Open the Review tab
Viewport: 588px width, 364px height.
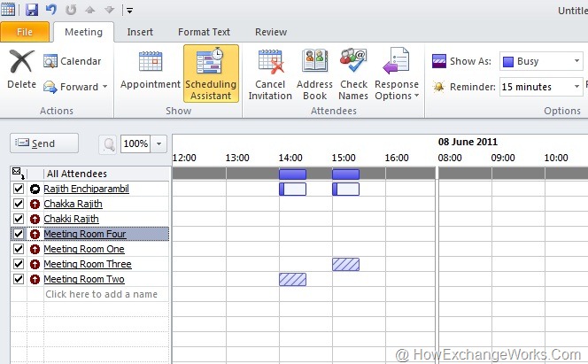[271, 32]
